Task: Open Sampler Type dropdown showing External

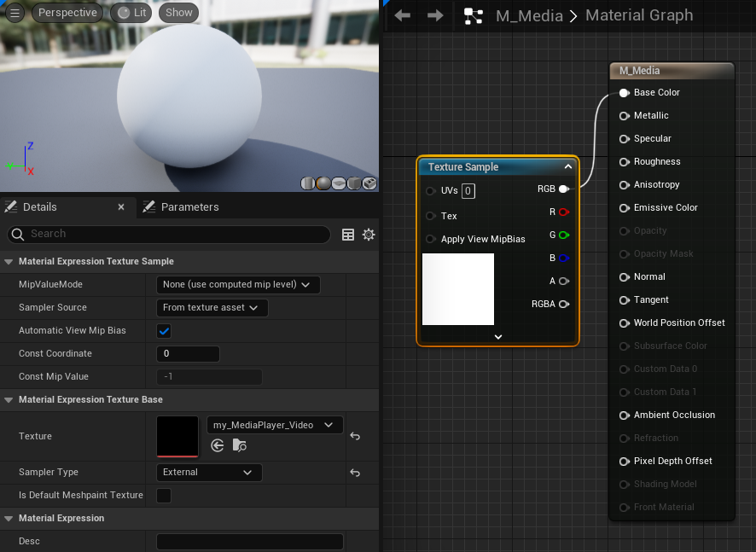Action: (x=209, y=473)
